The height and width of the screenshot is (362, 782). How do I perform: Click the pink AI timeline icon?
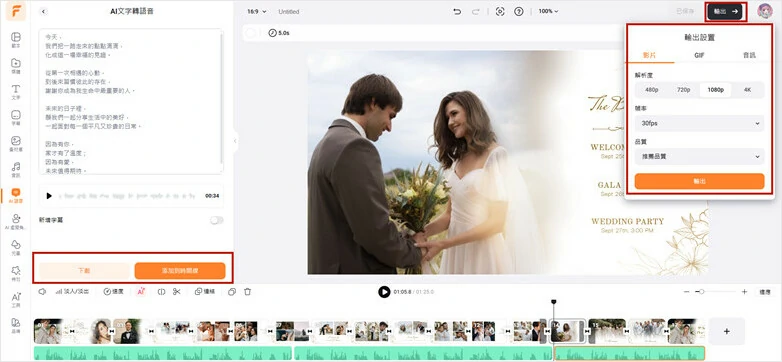[141, 291]
